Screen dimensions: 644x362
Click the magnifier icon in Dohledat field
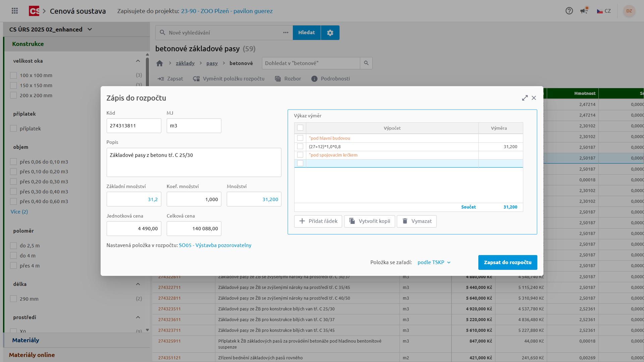366,63
